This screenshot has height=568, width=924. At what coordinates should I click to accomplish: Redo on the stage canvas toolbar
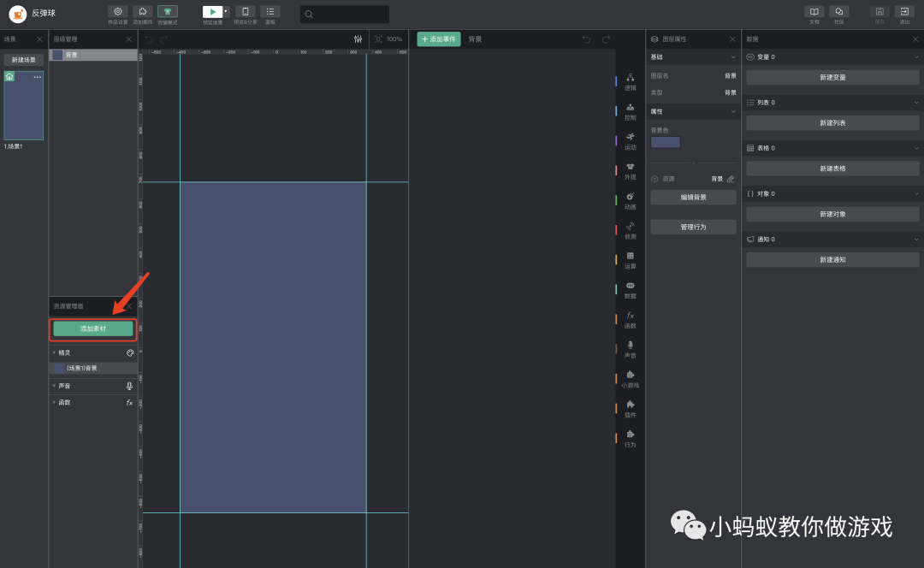tap(163, 39)
